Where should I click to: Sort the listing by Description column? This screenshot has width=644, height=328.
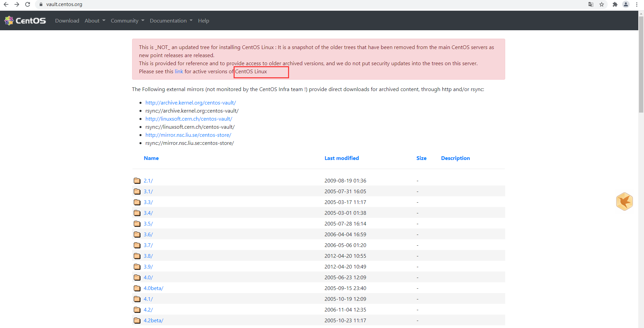(455, 158)
